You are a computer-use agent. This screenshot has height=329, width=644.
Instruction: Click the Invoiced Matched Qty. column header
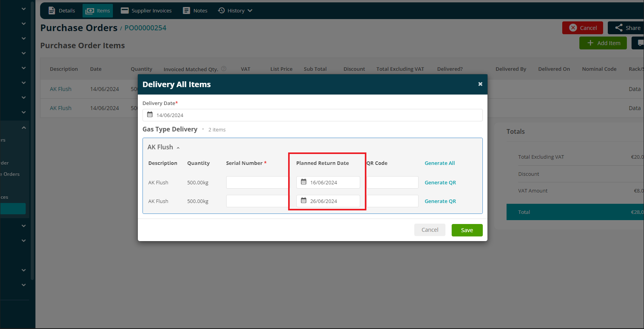(x=191, y=69)
